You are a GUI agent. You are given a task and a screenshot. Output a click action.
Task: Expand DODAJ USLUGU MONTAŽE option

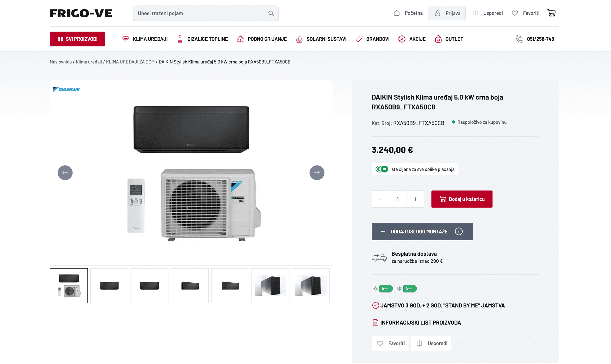click(422, 232)
